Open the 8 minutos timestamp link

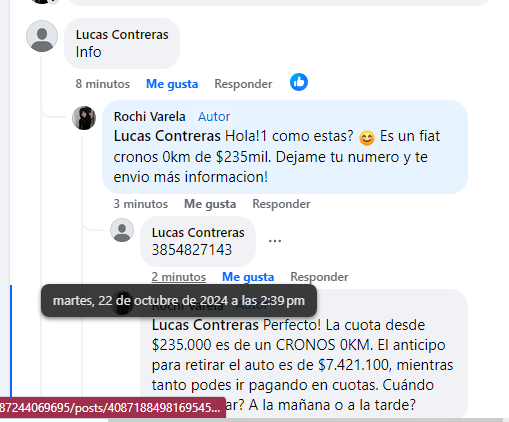tap(103, 84)
